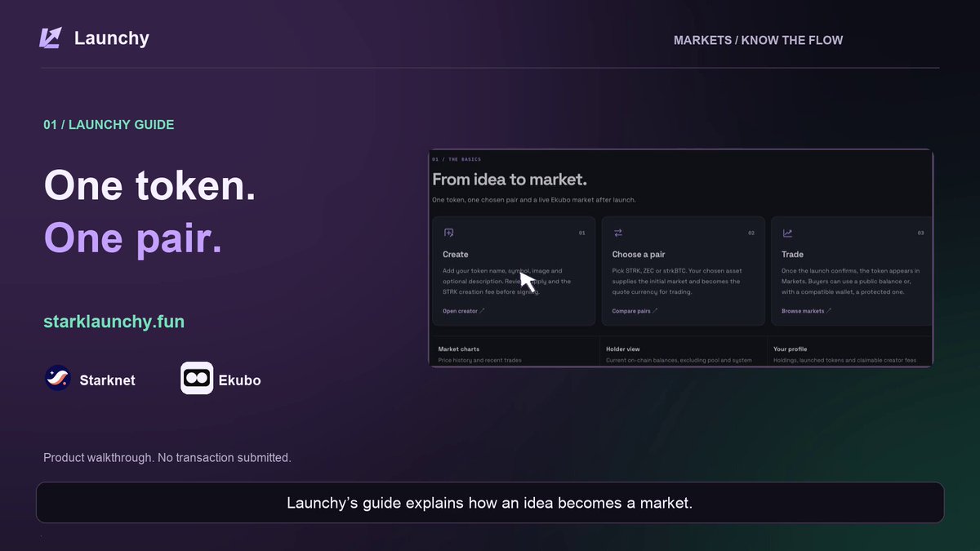Click the Create card's icon
The image size is (980, 551).
[x=448, y=233]
